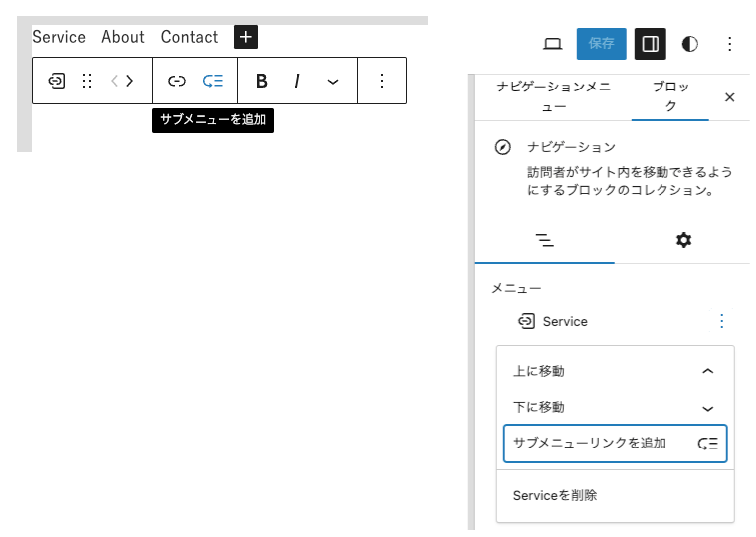Open top-right editor options menu

730,44
